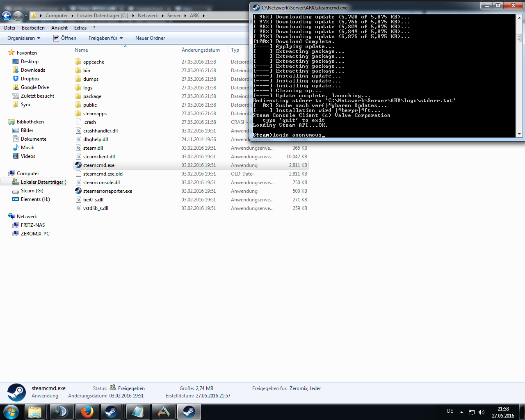This screenshot has width=525, height=420.
Task: Select Zuletzt besucht in Favoriten
Action: click(x=37, y=96)
